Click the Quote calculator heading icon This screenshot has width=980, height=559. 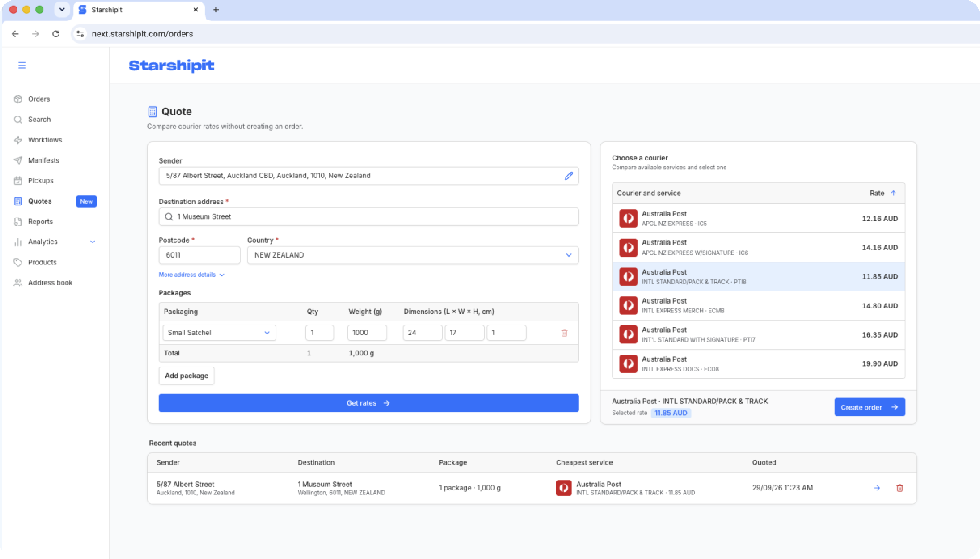click(x=152, y=112)
